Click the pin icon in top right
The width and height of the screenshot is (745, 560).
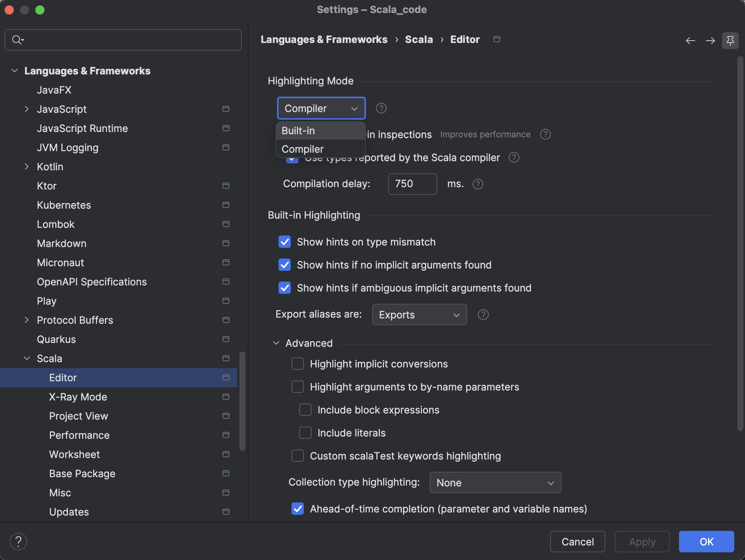tap(730, 40)
